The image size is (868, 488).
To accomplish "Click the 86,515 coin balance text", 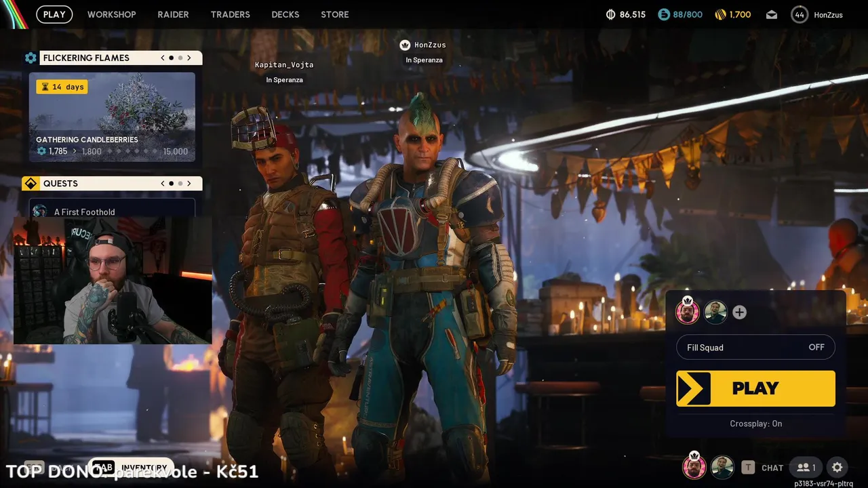I will tap(633, 14).
